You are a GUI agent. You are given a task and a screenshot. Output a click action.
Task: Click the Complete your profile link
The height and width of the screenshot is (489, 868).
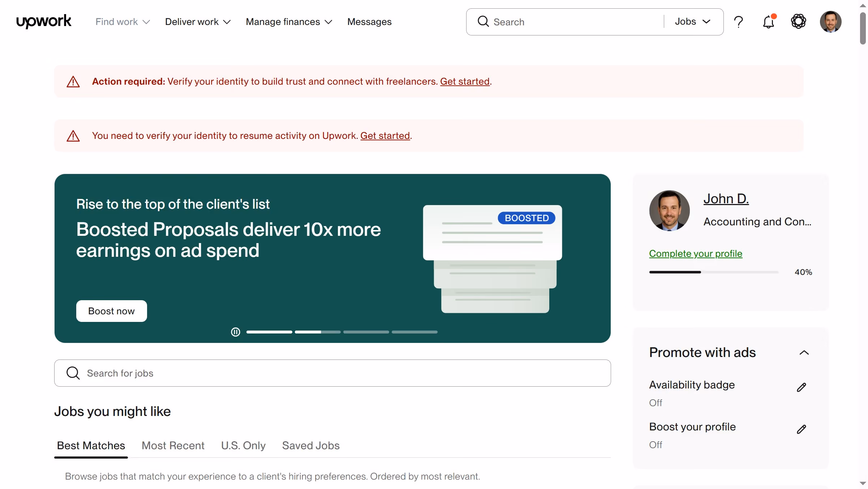pos(696,254)
